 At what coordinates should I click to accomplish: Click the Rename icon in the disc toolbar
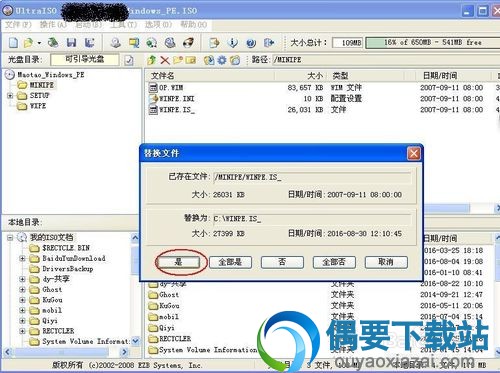tap(190, 60)
